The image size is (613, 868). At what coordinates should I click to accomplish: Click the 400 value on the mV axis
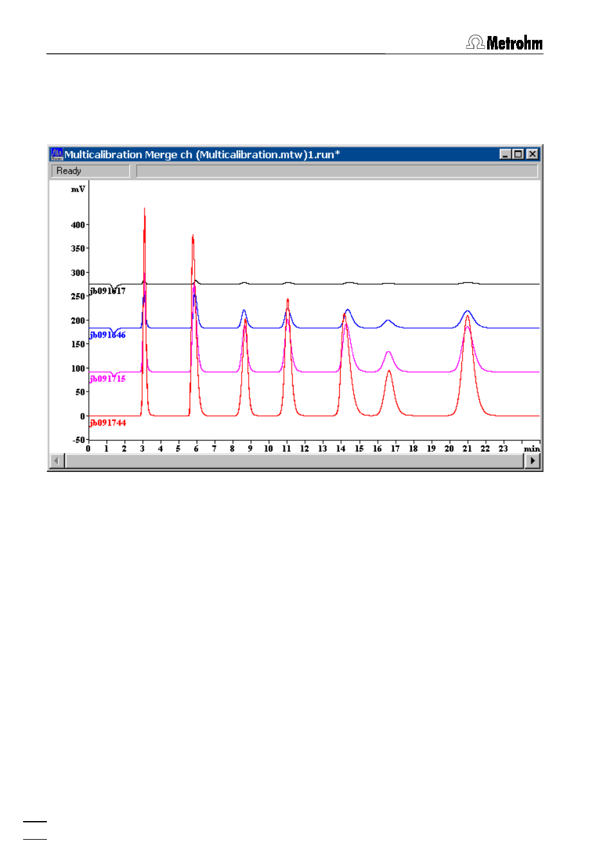[78, 225]
